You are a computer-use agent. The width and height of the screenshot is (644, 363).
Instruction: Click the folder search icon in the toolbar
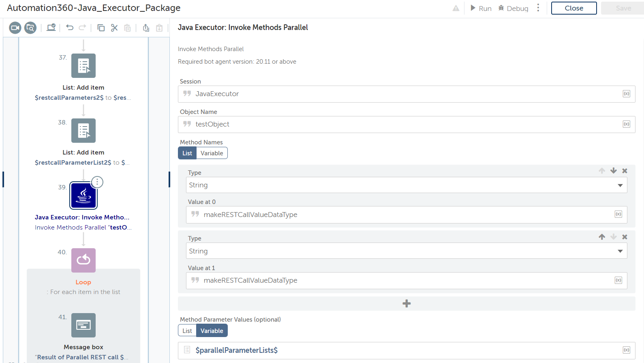(30, 28)
